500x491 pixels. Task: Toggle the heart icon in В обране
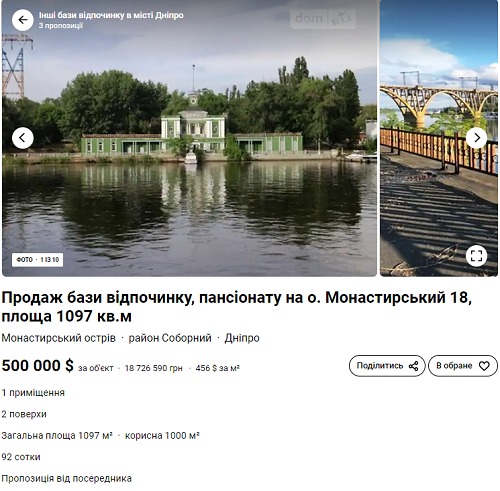(484, 366)
